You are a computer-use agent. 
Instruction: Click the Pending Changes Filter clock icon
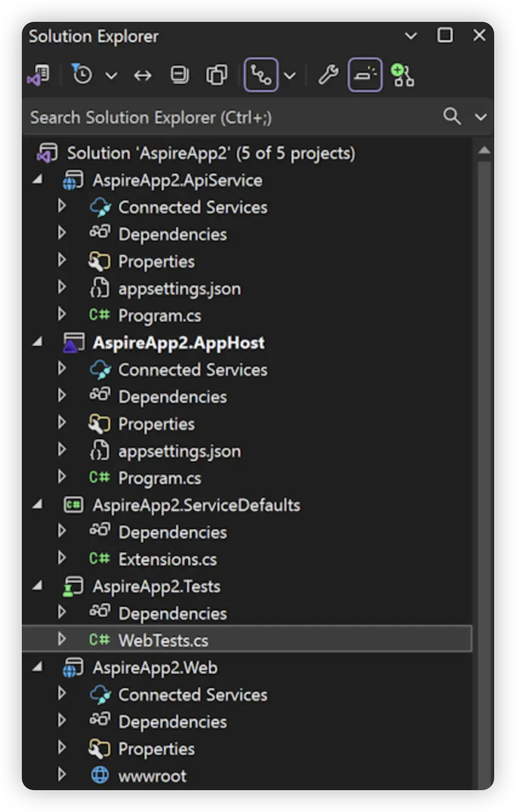(81, 75)
